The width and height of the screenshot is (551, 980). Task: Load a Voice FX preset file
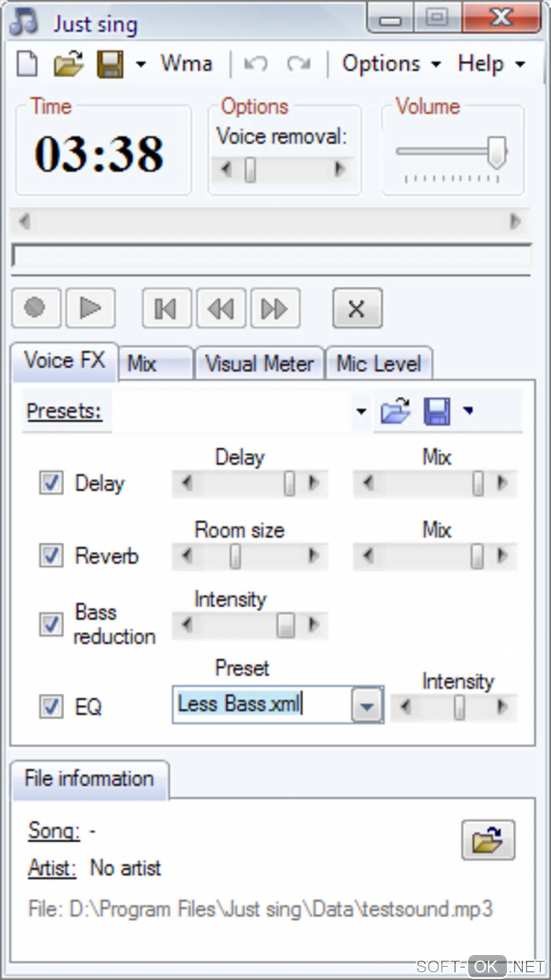[x=395, y=411]
